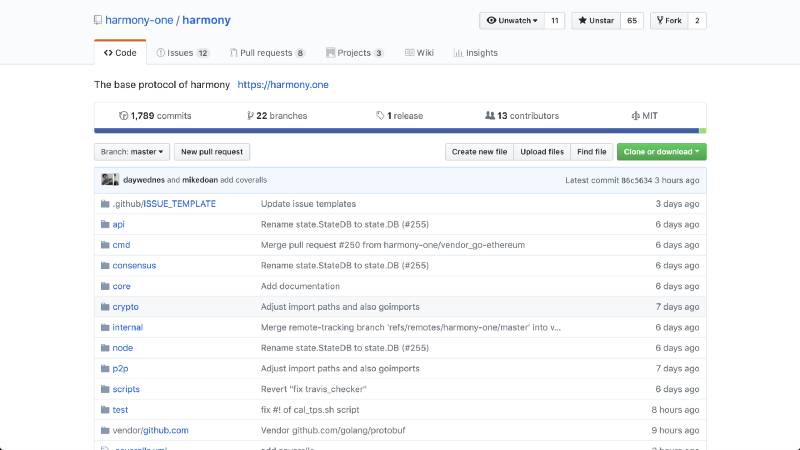Click the contributors people icon
The height and width of the screenshot is (450, 800).
489,116
